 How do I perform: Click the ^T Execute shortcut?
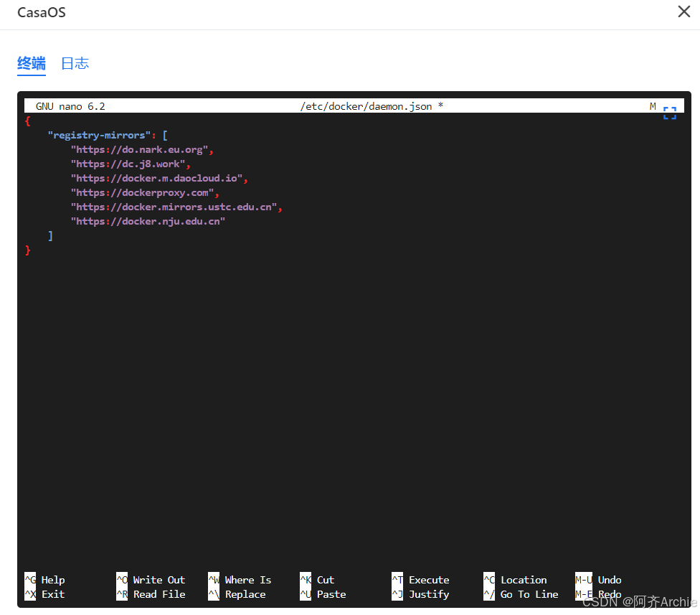pyautogui.click(x=420, y=580)
